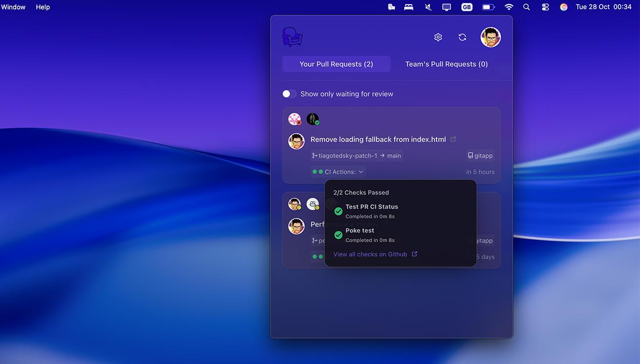The width and height of the screenshot is (640, 364).
Task: Open the Window menu in the menu bar
Action: pos(13,7)
